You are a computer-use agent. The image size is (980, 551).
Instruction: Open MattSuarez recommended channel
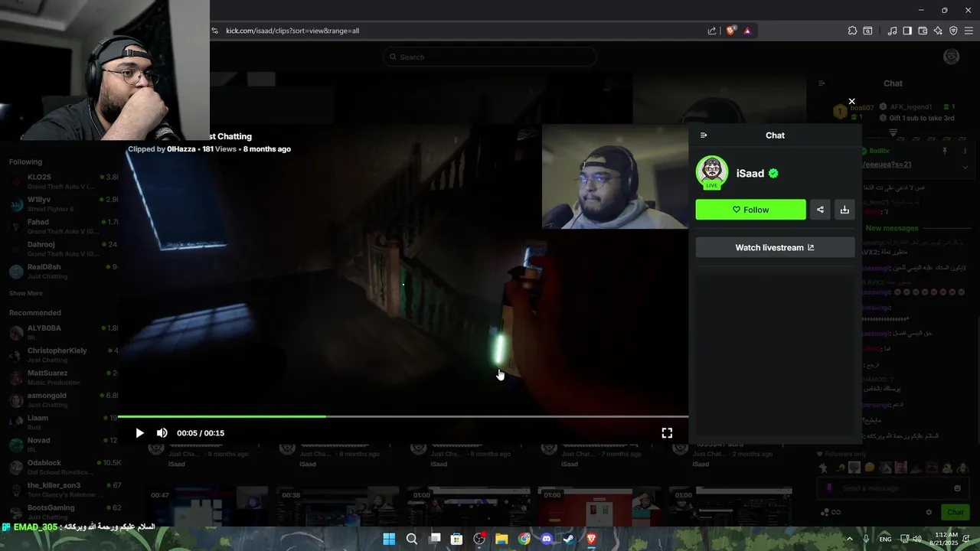tap(61, 377)
